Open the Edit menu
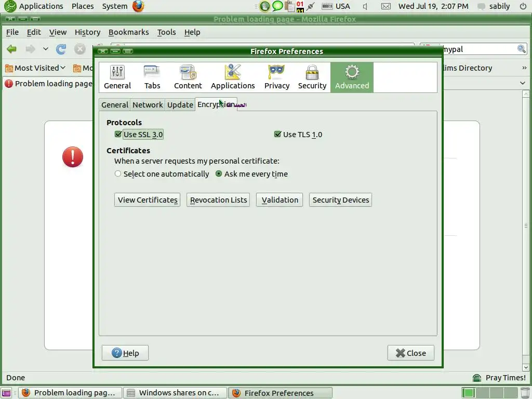 tap(34, 32)
